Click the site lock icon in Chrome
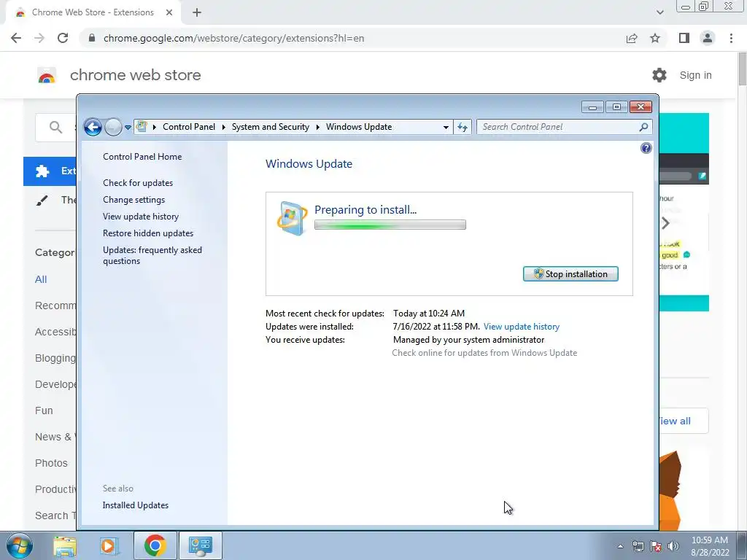Image resolution: width=747 pixels, height=560 pixels. (x=92, y=38)
